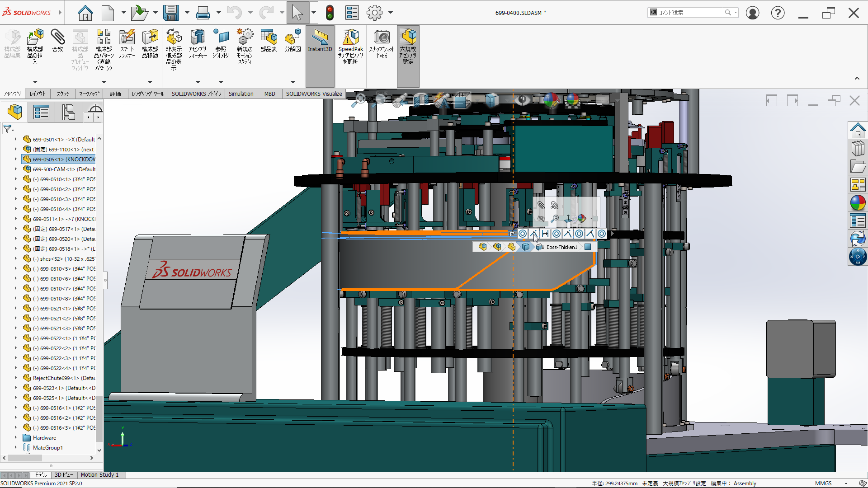Open the Section View tool in heads-up toolbar

(421, 100)
